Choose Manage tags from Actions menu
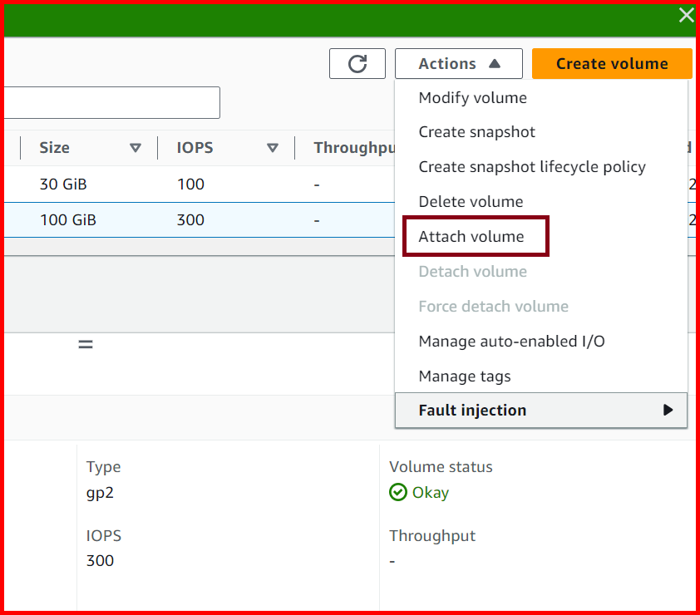 click(465, 376)
